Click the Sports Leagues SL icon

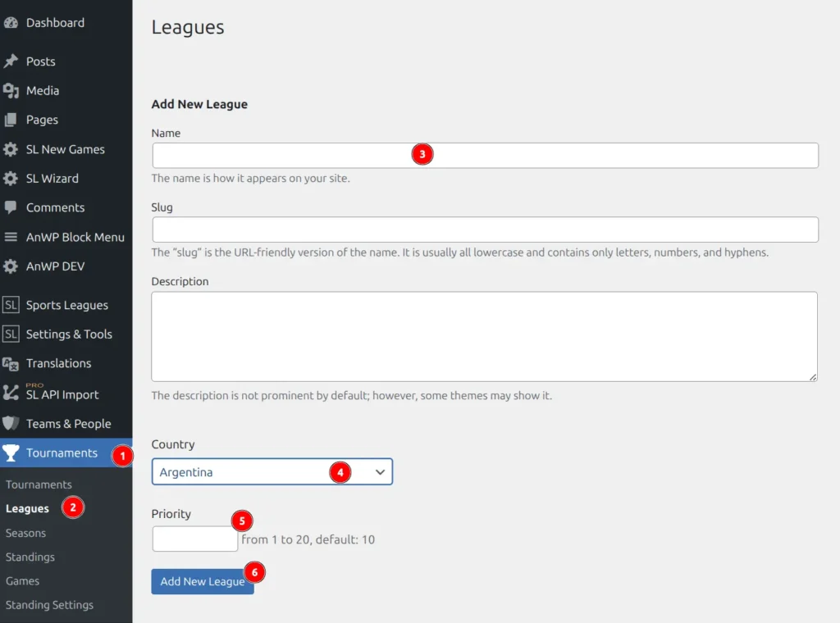(11, 305)
